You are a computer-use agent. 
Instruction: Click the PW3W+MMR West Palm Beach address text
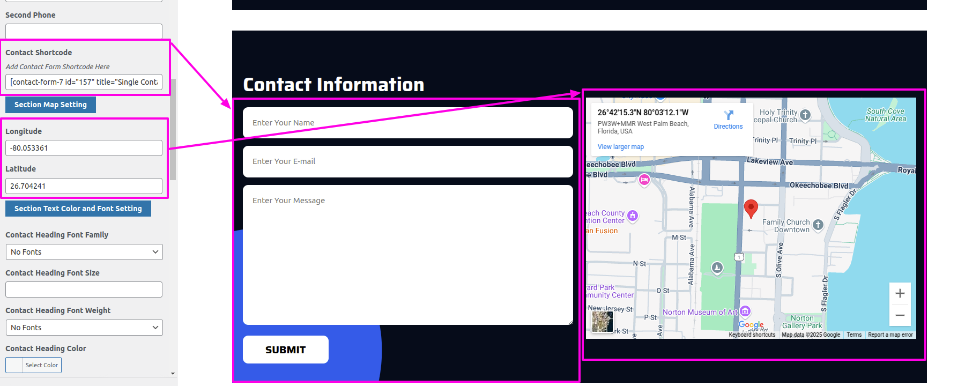[x=643, y=128]
